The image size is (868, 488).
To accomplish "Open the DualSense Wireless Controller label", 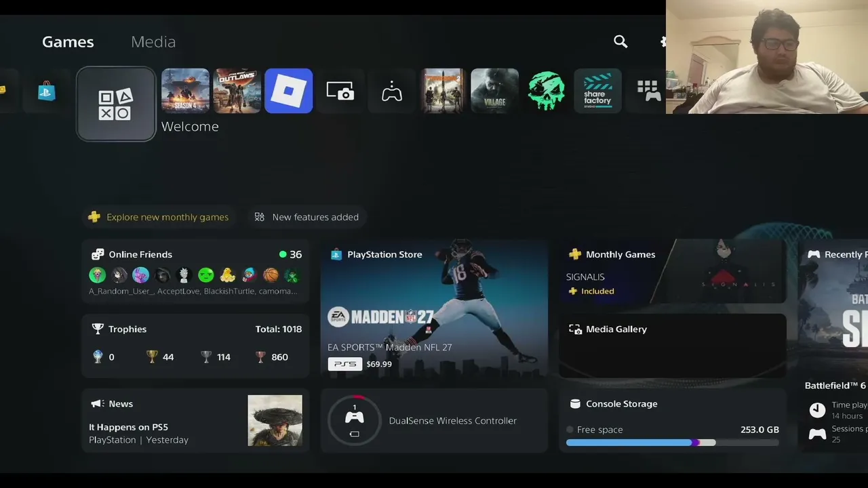I will point(453,421).
